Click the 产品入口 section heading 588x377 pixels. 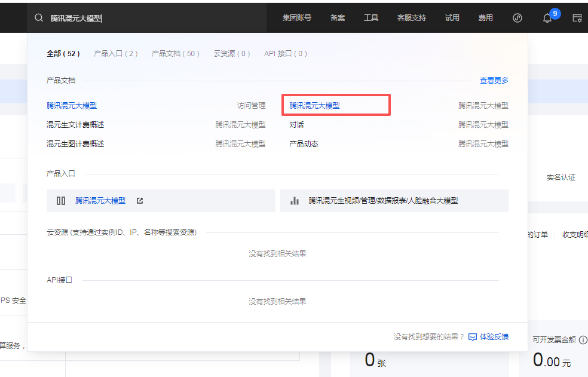pos(61,174)
